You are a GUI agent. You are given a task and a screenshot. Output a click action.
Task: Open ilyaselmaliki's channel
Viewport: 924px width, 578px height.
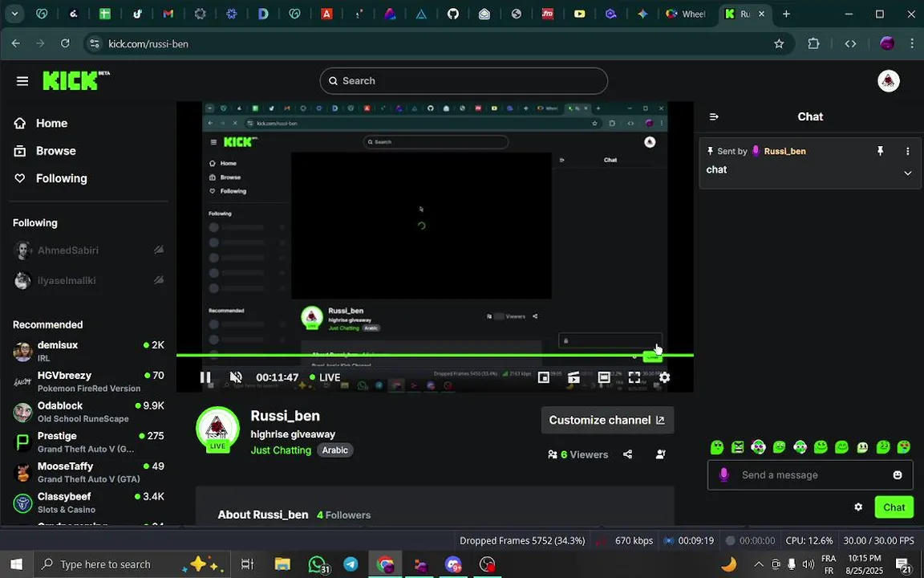(x=88, y=280)
